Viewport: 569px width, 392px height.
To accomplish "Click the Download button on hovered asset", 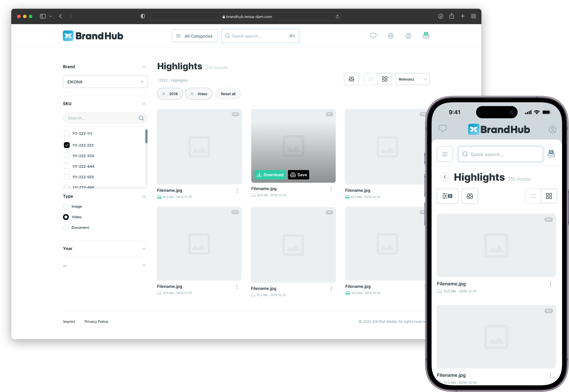I will point(270,175).
